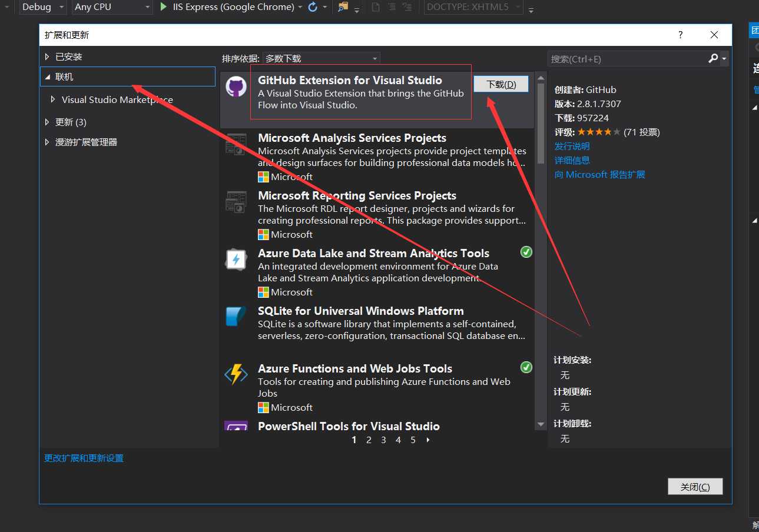Select SQLite for Universal Windows Platform entry
759x532 pixels.
pos(377,331)
